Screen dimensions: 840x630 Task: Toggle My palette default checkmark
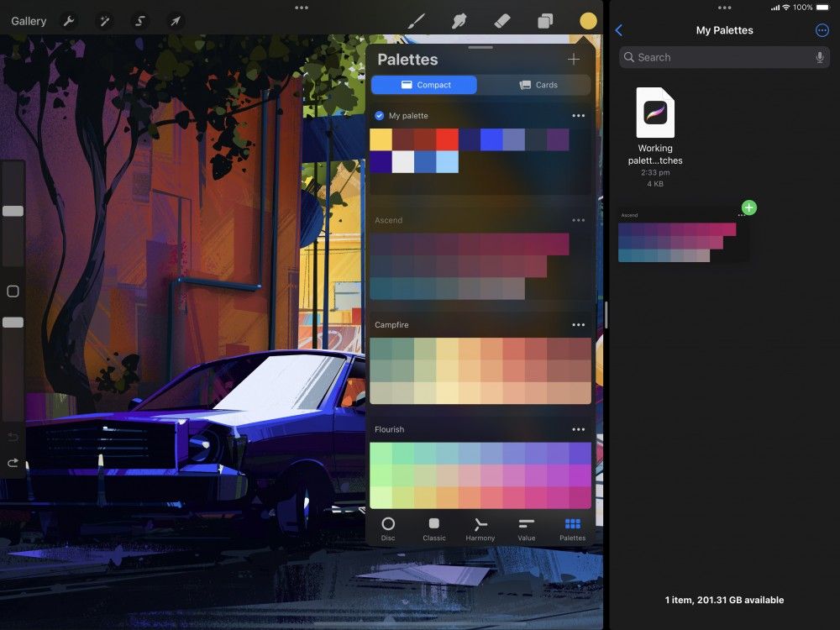(380, 116)
